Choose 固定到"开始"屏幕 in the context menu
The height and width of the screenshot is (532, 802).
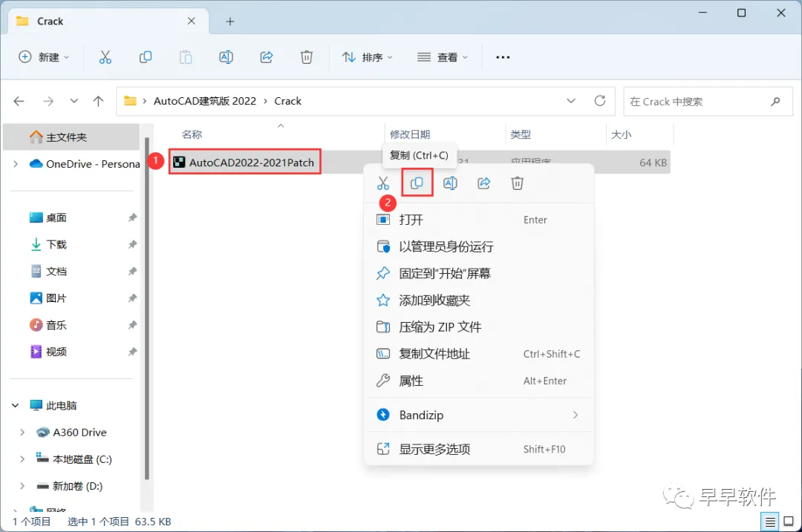click(479, 273)
